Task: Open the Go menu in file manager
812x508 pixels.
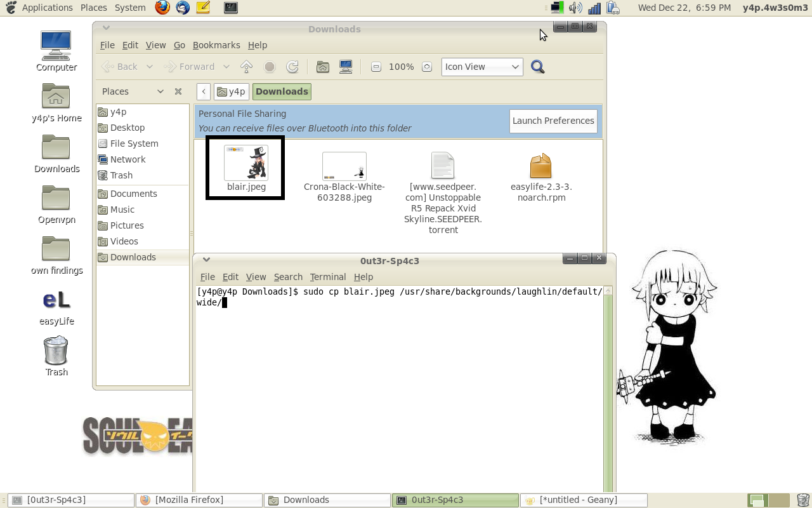Action: [x=180, y=45]
